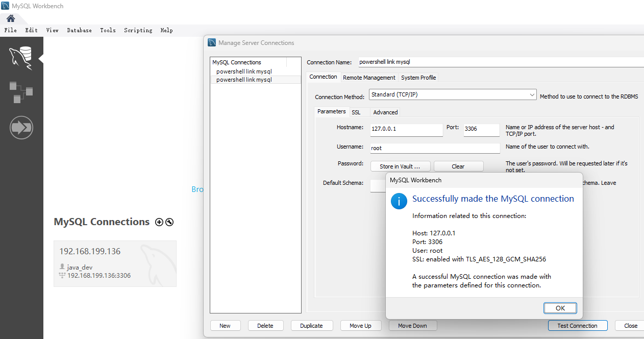Click the Duplicate connection button
644x339 pixels.
(312, 326)
